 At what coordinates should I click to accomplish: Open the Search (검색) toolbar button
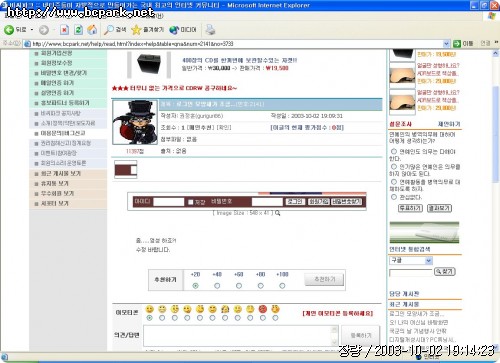[x=115, y=30]
